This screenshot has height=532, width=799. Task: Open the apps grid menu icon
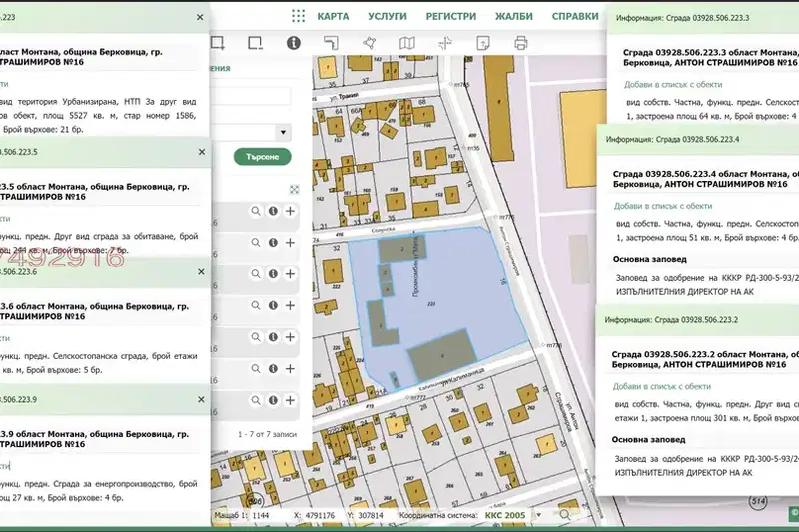[x=298, y=16]
